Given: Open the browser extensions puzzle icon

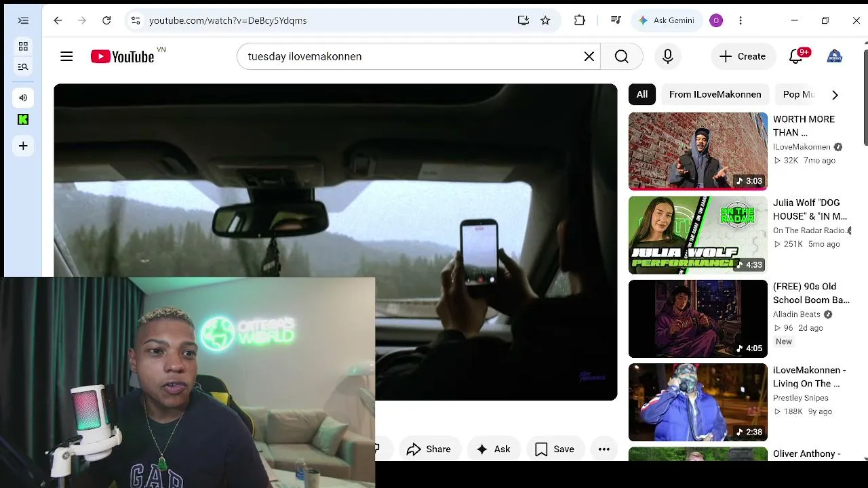Looking at the screenshot, I should tap(579, 20).
